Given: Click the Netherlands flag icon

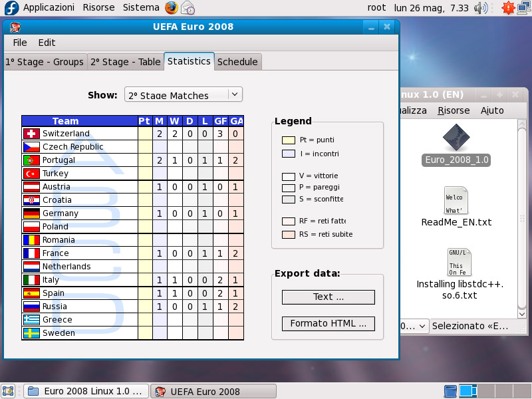Looking at the screenshot, I should pos(31,267).
